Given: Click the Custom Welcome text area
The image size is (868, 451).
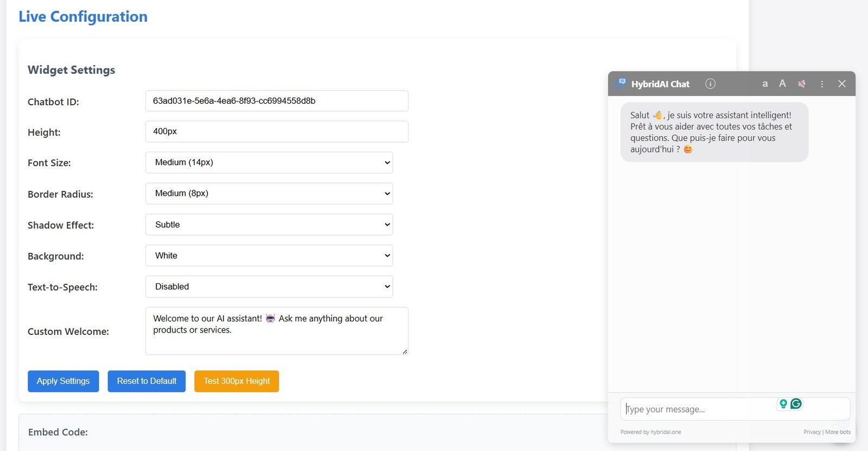Looking at the screenshot, I should pyautogui.click(x=277, y=331).
